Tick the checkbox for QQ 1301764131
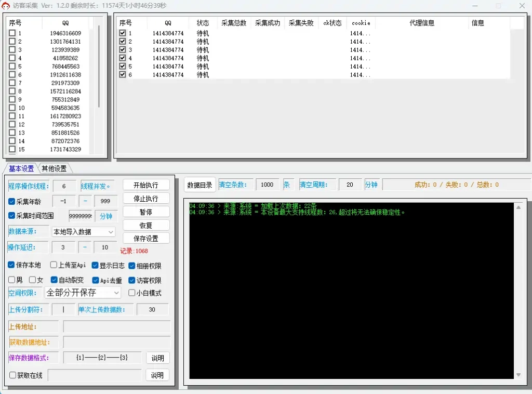The height and width of the screenshot is (394, 532). point(12,41)
